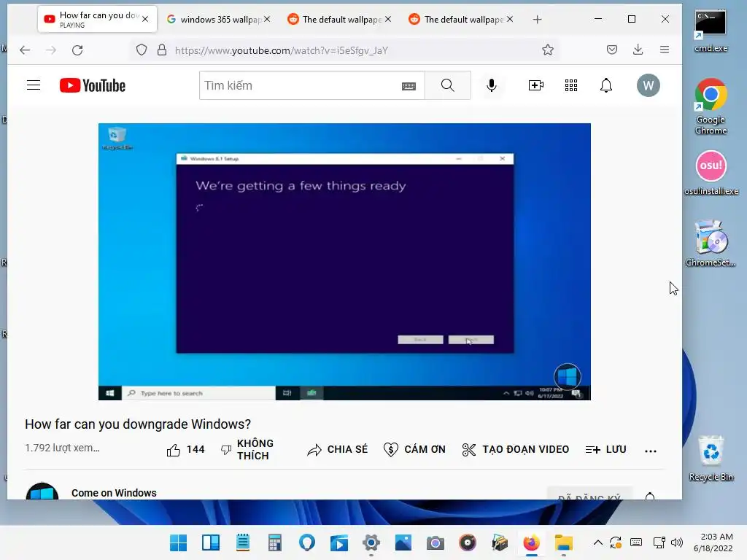Viewport: 747px width, 560px height.
Task: Open Google Chrome desktop shortcut
Action: click(711, 106)
